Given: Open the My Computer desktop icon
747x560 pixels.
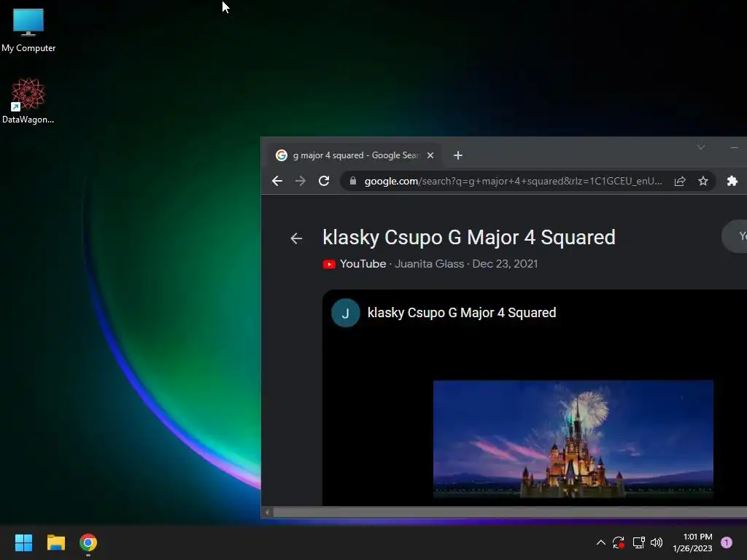Looking at the screenshot, I should pyautogui.click(x=28, y=30).
